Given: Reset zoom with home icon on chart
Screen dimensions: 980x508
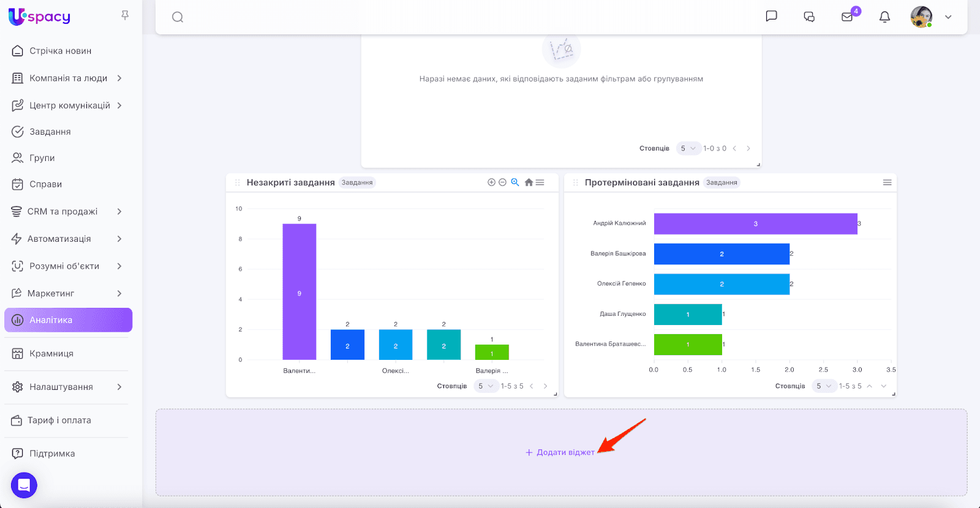Looking at the screenshot, I should coord(529,182).
